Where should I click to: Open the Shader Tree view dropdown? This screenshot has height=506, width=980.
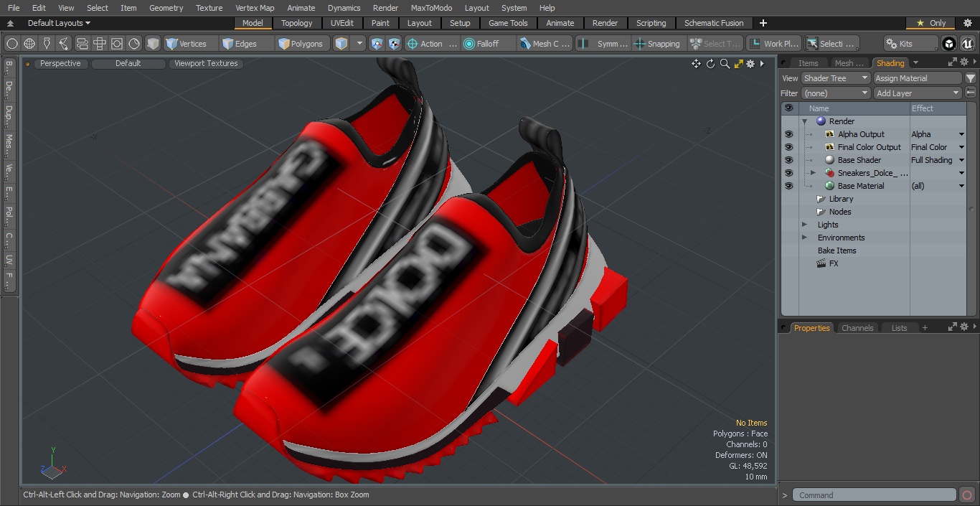coord(835,78)
